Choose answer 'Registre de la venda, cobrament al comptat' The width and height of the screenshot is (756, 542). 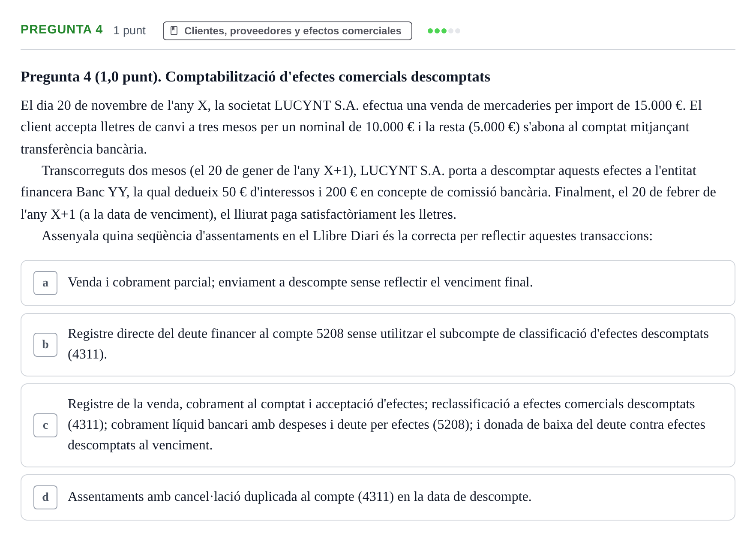pos(387,425)
